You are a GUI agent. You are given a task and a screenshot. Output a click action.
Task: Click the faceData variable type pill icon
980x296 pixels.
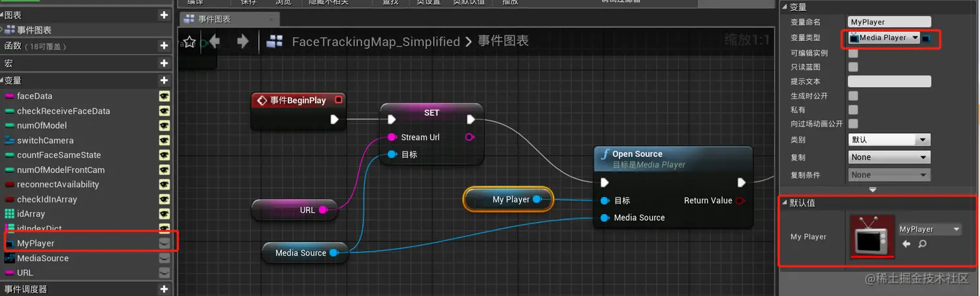click(x=9, y=96)
